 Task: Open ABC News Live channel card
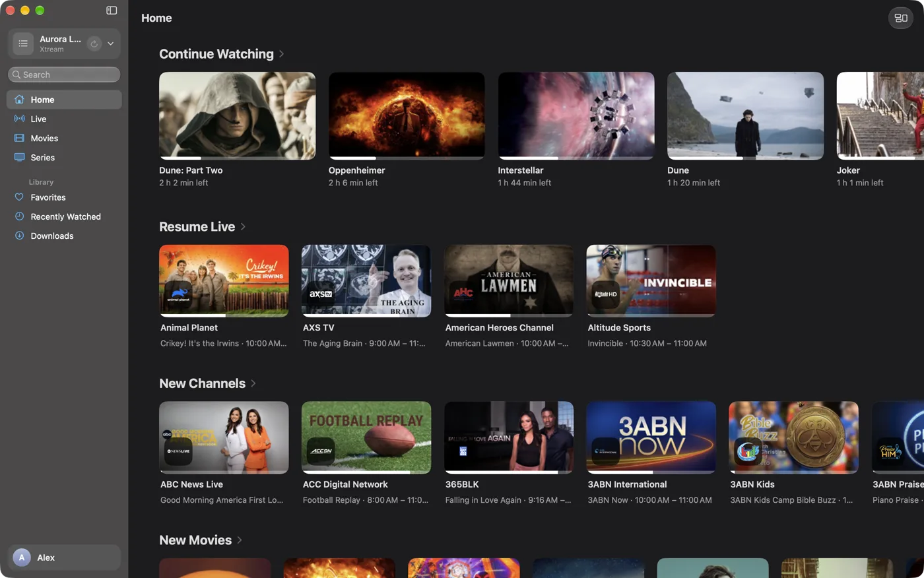(x=224, y=453)
